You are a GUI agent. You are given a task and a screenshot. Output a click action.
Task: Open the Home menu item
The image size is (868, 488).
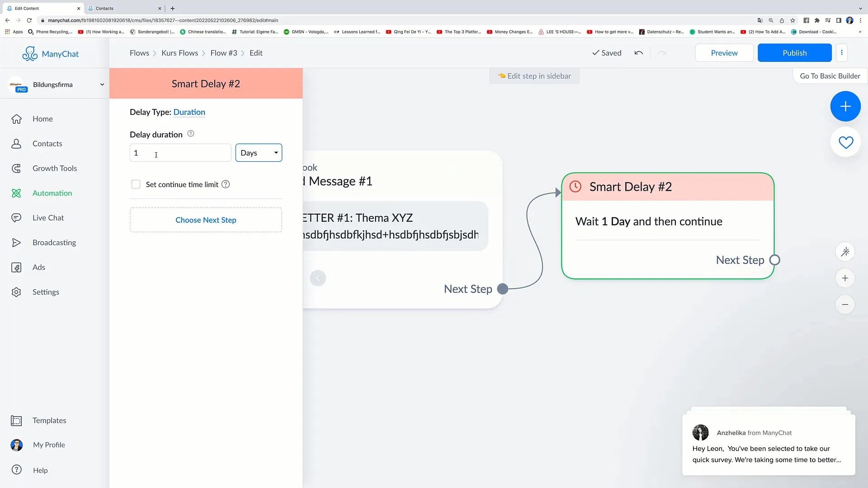point(42,119)
